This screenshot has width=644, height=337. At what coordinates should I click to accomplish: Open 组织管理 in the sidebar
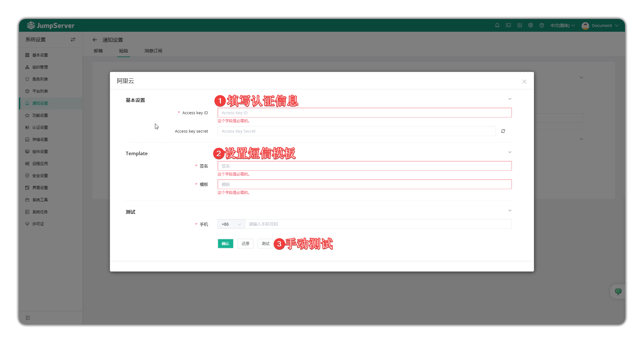click(51, 67)
